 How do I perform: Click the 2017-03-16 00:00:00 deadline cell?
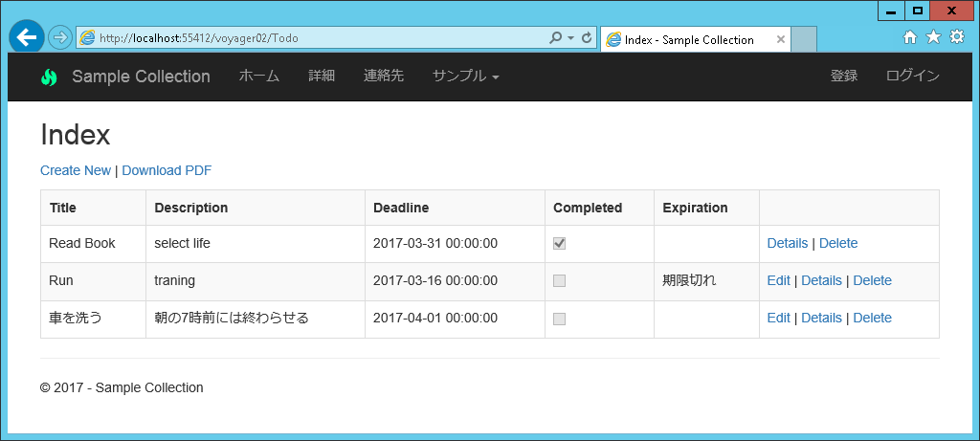[455, 281]
